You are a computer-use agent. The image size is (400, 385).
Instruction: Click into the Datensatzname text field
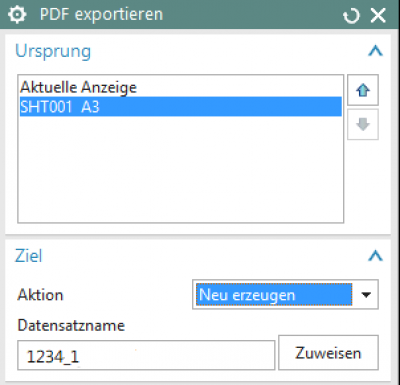(146, 355)
